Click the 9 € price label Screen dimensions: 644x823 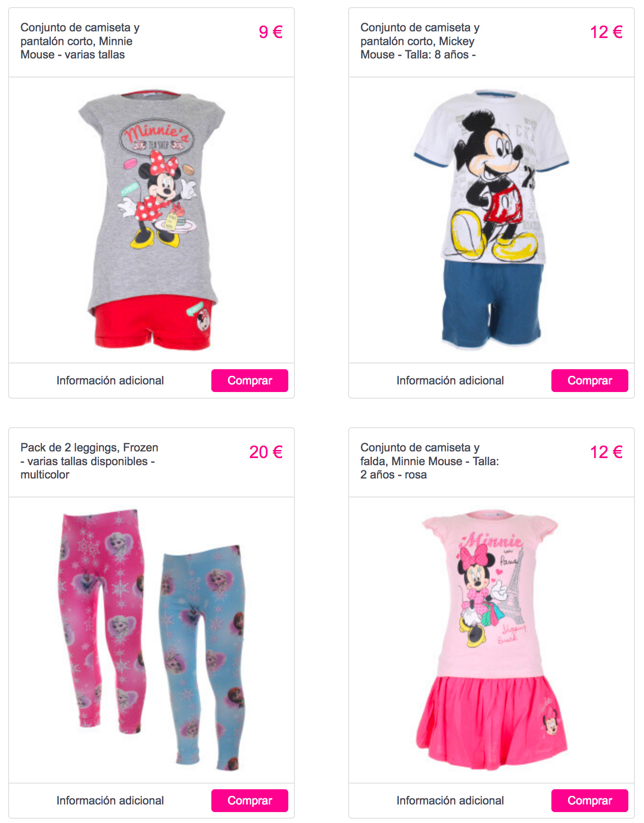pos(271,32)
